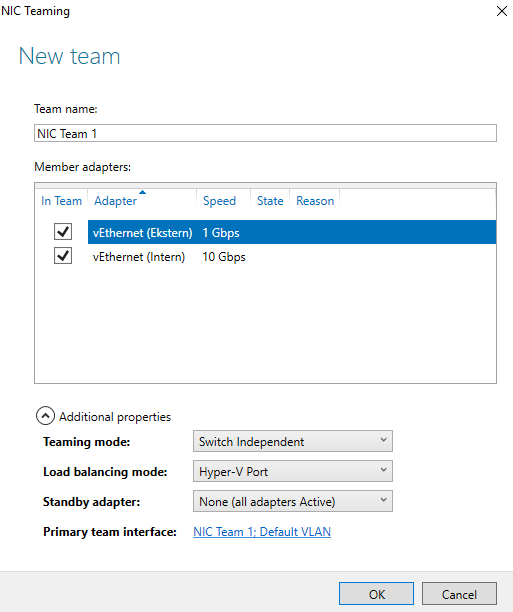This screenshot has height=612, width=513.
Task: Collapse the Additional properties chevron icon
Action: (45, 416)
